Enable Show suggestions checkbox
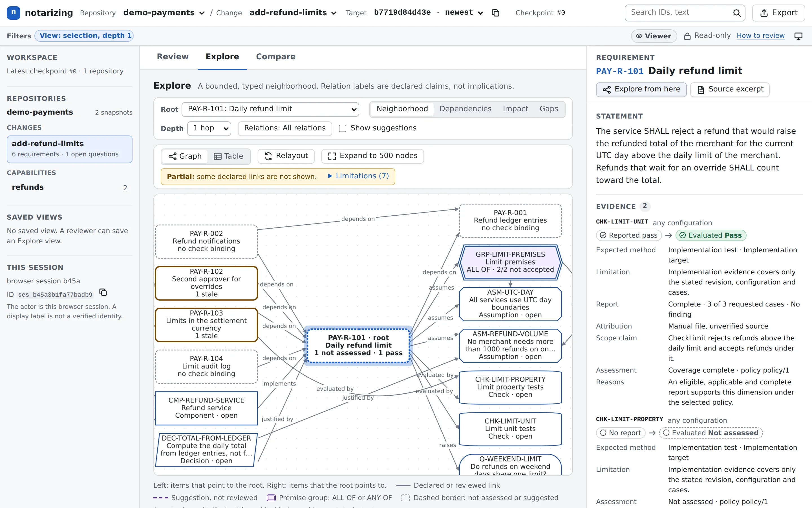Viewport: 812px width, 508px height. (x=342, y=128)
